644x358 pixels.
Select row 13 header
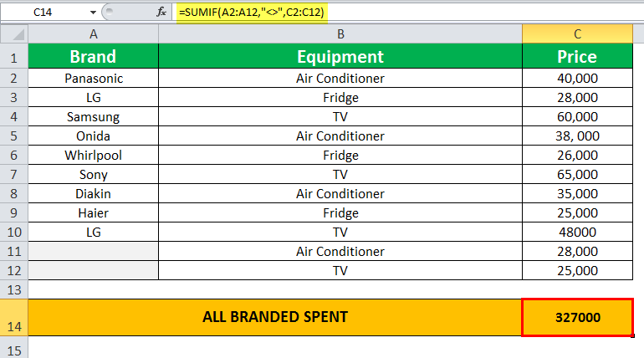coord(14,290)
